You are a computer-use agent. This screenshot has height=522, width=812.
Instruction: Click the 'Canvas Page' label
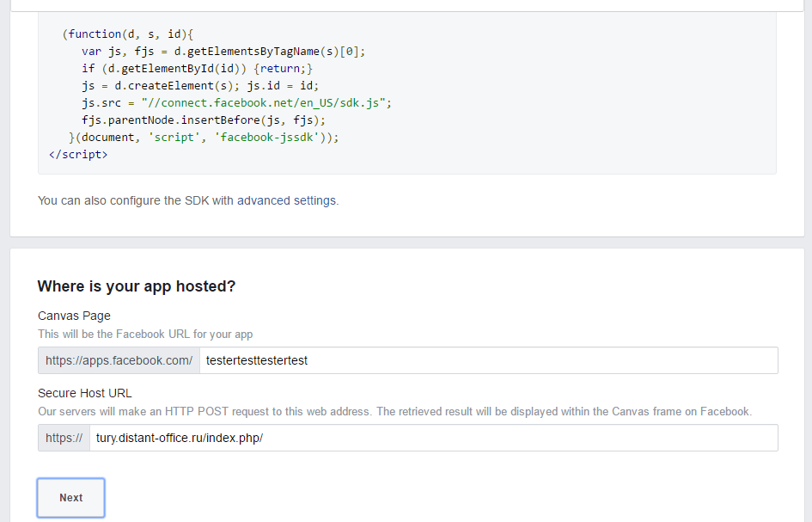point(74,316)
